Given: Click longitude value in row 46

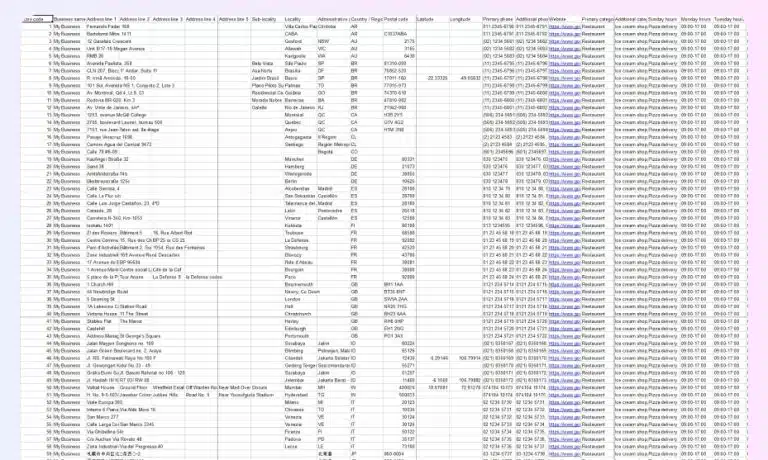Looking at the screenshot, I should (470, 358).
